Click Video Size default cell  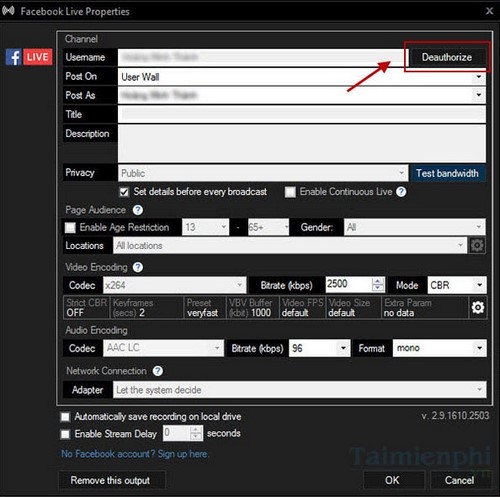coord(354,307)
